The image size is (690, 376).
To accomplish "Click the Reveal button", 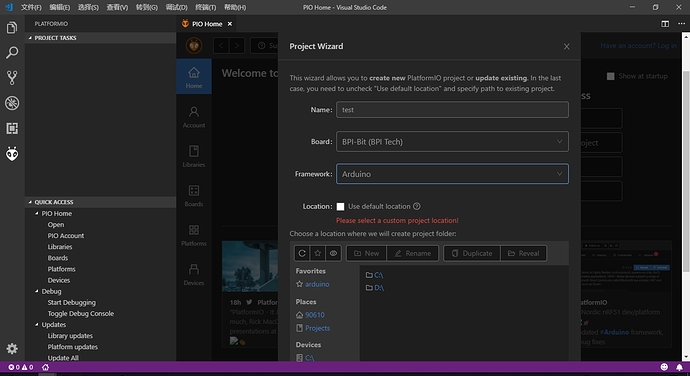I will tap(523, 253).
